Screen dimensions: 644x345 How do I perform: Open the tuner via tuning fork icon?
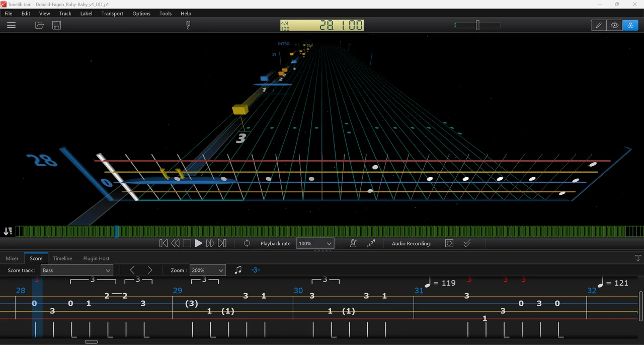coord(188,25)
